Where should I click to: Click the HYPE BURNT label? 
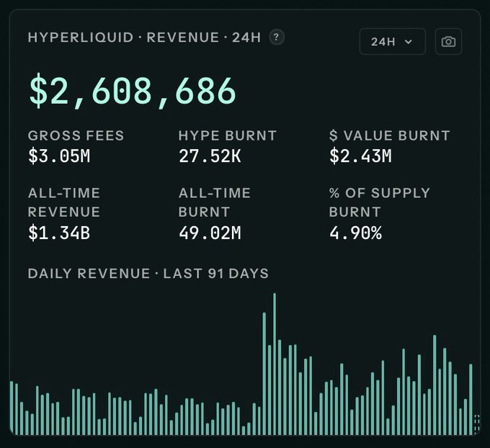228,135
